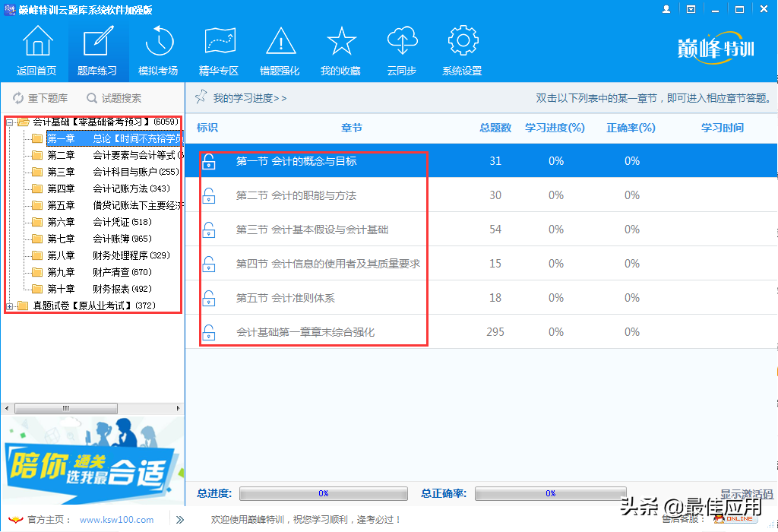Open the www.ksw100.com homepage link

click(116, 520)
